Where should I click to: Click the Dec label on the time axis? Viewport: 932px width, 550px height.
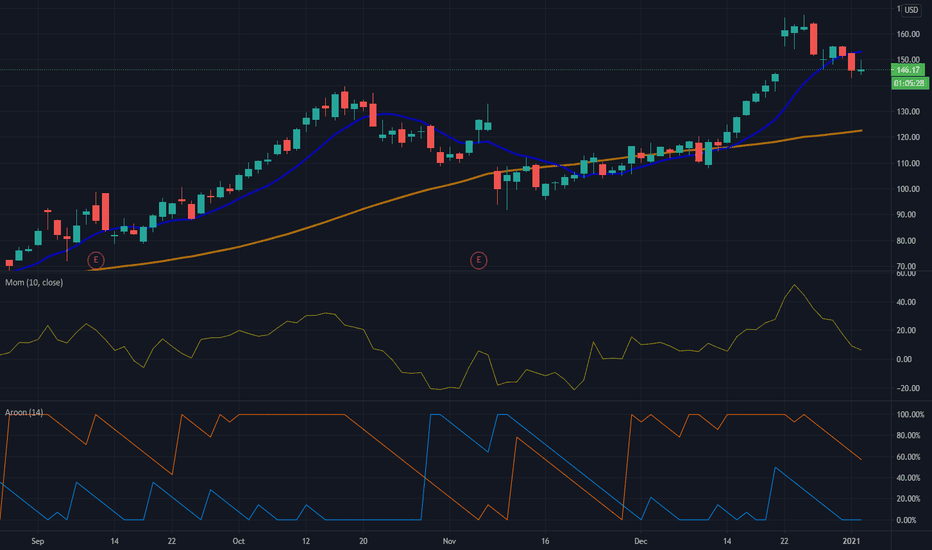pyautogui.click(x=640, y=541)
